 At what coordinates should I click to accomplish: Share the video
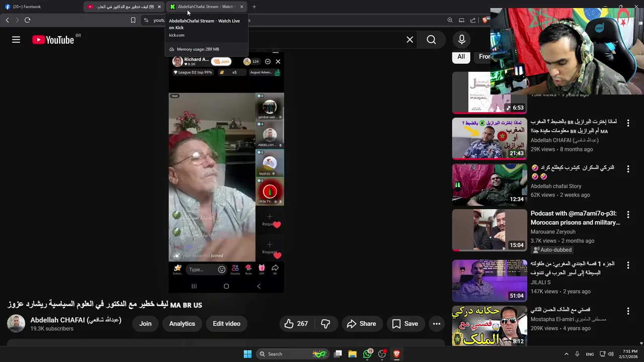[362, 324]
